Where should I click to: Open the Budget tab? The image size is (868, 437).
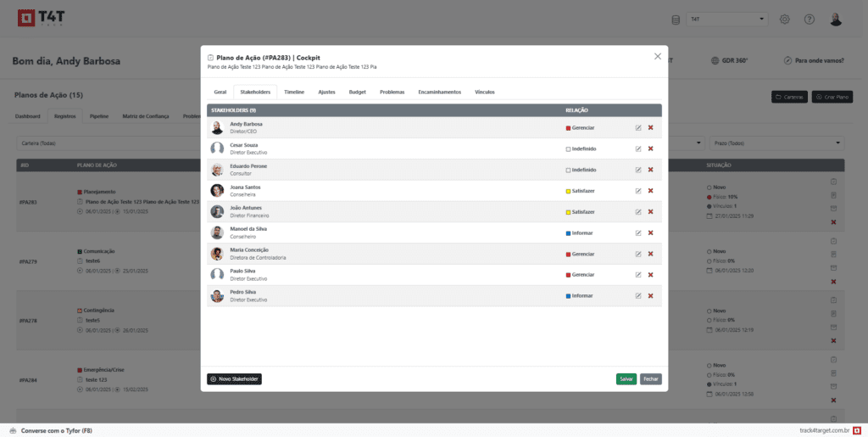[358, 92]
